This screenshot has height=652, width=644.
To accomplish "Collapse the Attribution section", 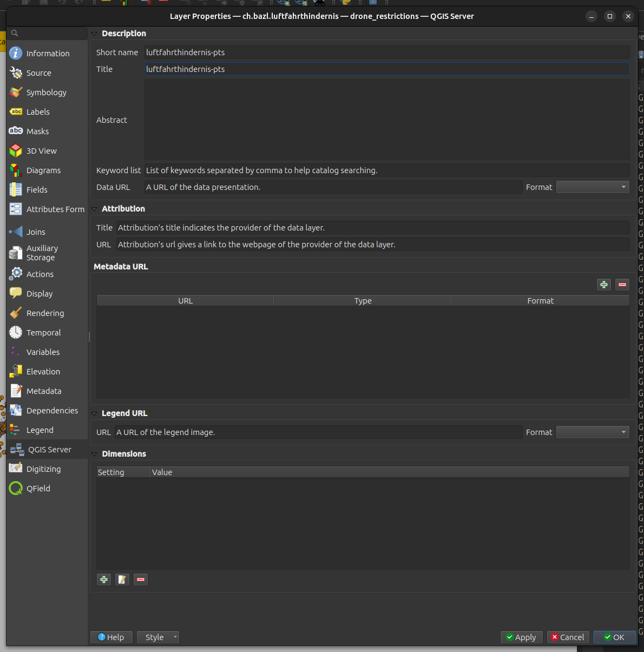I will click(x=94, y=209).
